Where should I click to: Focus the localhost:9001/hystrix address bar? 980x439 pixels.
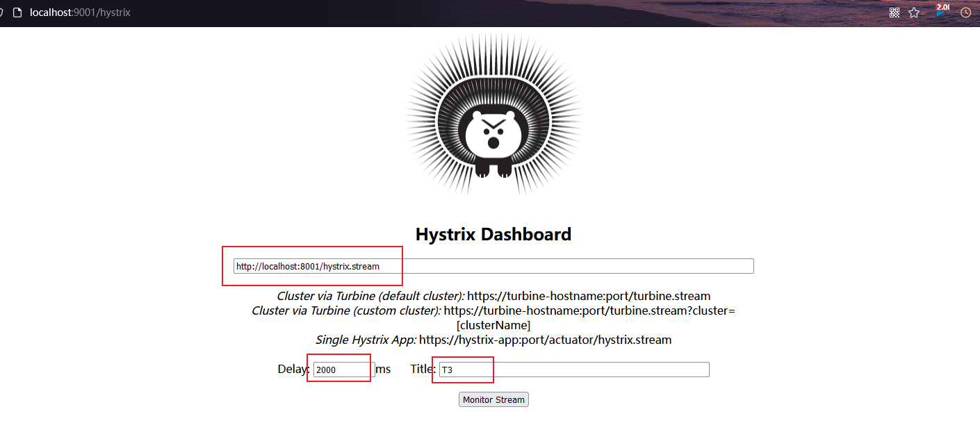tap(80, 13)
